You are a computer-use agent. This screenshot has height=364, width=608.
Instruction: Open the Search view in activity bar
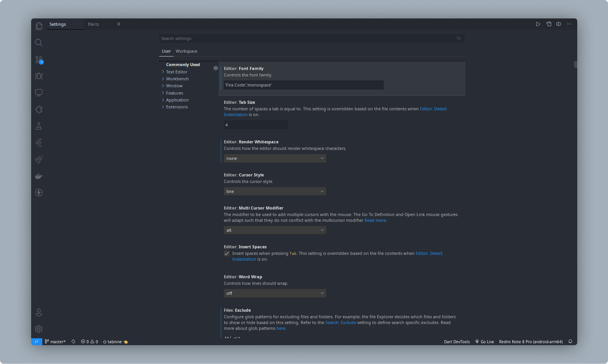[39, 43]
